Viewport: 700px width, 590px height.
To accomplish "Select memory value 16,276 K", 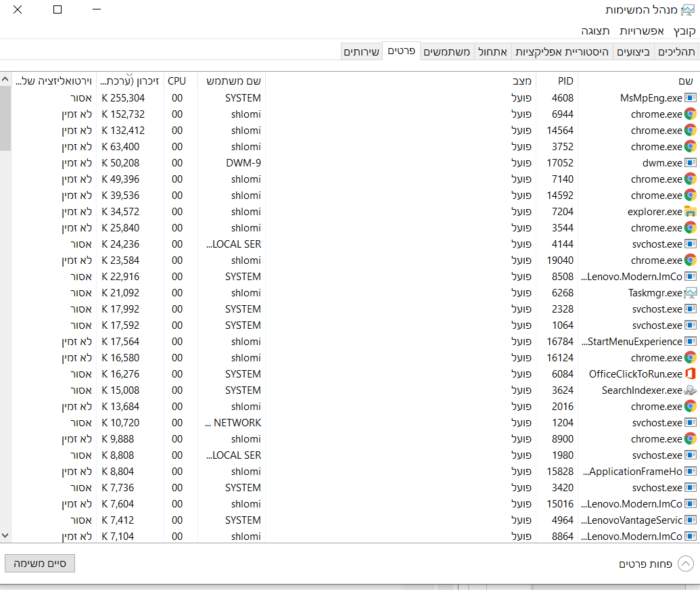I will (x=120, y=374).
